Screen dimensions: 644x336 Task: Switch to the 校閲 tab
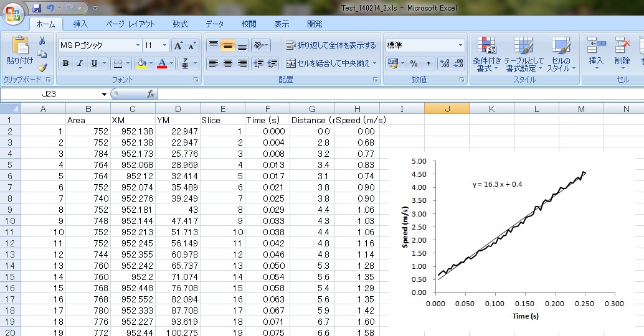(x=249, y=24)
